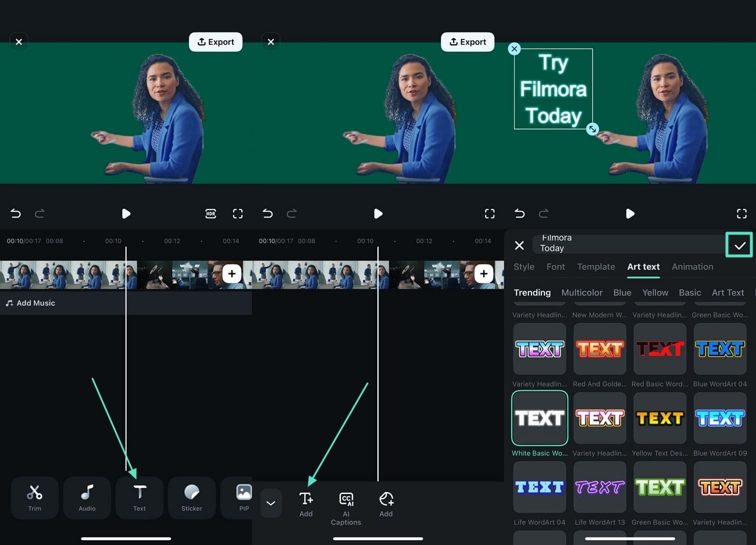Click the text box resize handle
Screen dimensions: 756x545
(x=592, y=129)
